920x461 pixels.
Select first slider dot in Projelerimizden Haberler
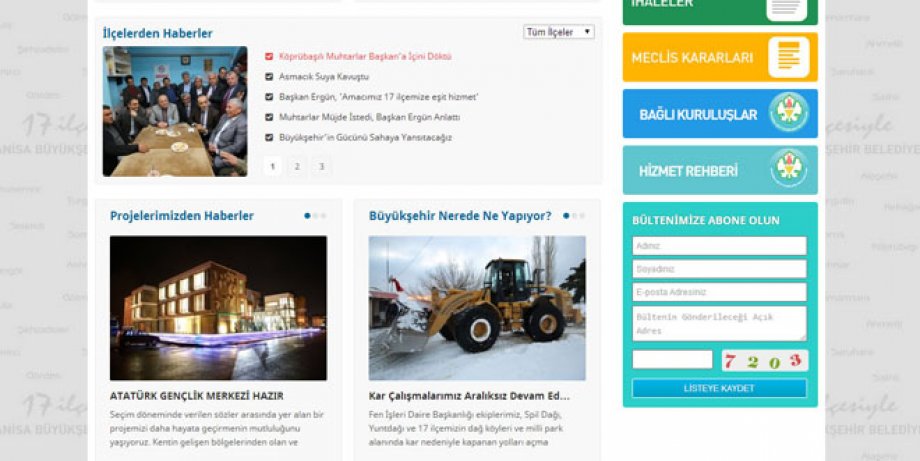pyautogui.click(x=308, y=216)
